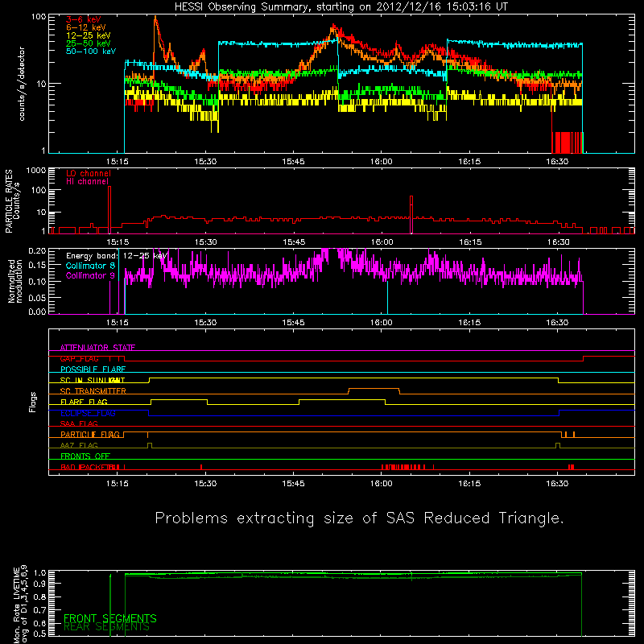Click the counts/s/detector axis label
The height and width of the screenshot is (644, 644).
(x=22, y=84)
